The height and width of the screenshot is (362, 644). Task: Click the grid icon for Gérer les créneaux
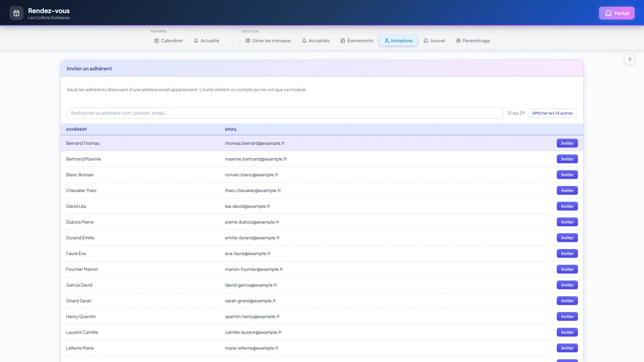tap(248, 41)
